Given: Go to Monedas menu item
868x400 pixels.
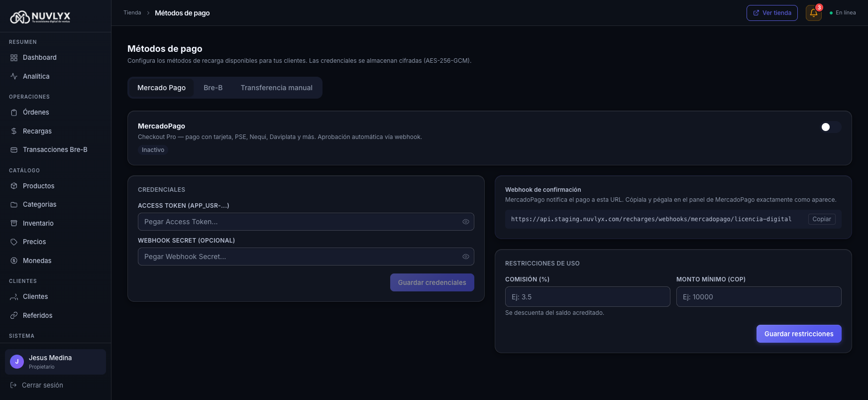Looking at the screenshot, I should tap(55, 261).
